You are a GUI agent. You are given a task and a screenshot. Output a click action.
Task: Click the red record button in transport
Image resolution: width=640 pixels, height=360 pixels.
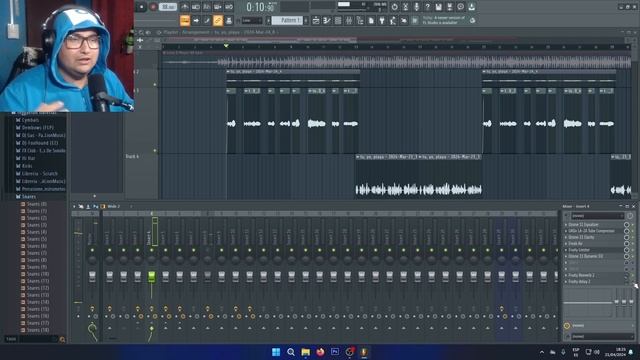click(x=153, y=7)
